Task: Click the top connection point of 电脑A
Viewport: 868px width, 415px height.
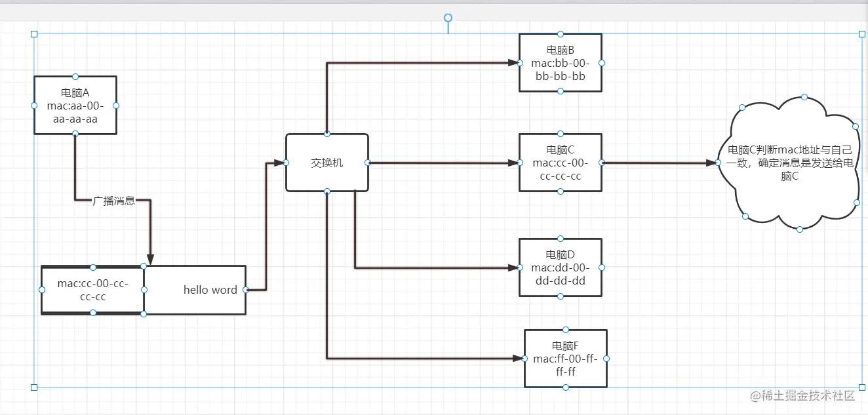Action: click(75, 77)
